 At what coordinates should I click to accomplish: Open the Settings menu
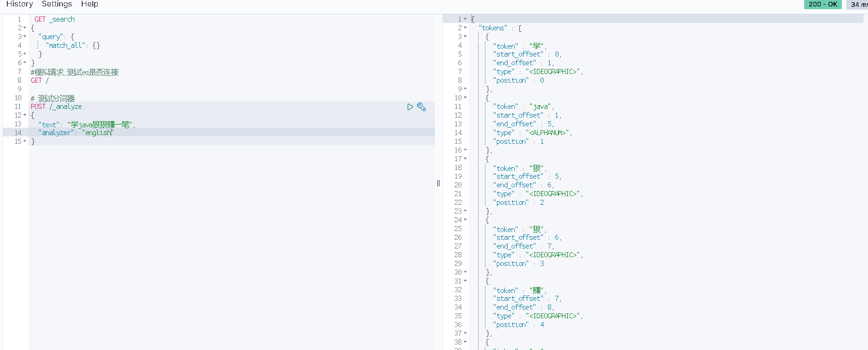click(x=57, y=4)
